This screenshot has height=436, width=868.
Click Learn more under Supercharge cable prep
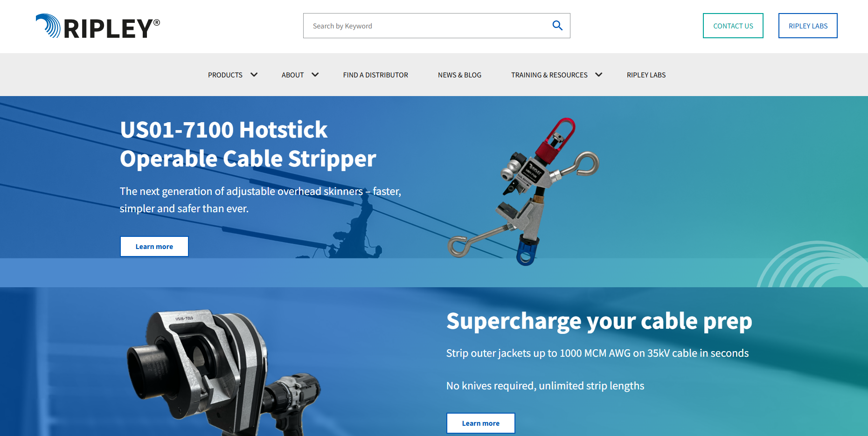(481, 423)
